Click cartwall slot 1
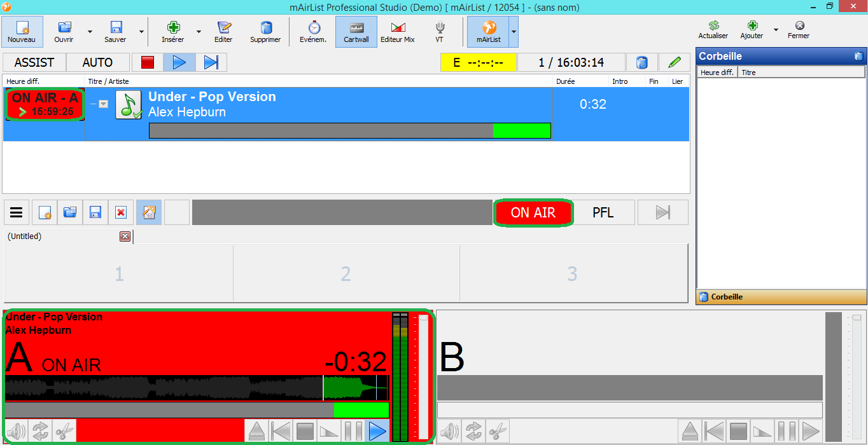This screenshot has height=445, width=868. 119,274
